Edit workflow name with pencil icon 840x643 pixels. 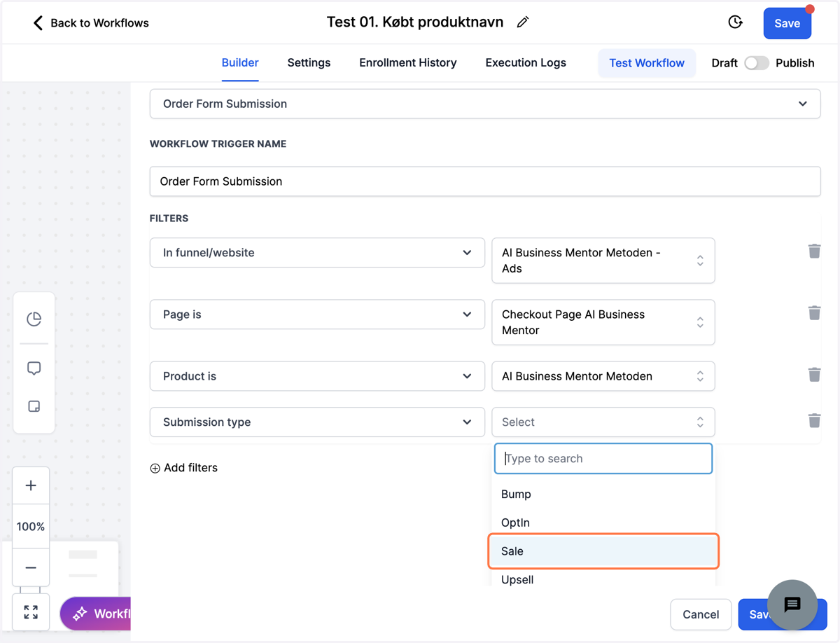point(523,22)
